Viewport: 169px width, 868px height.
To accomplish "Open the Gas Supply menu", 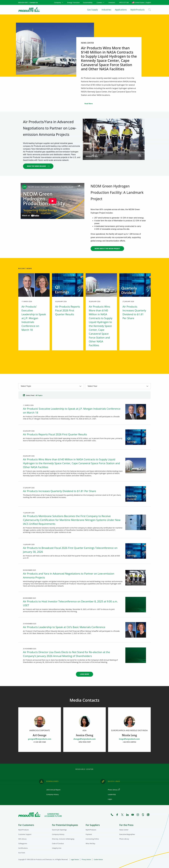I will (x=93, y=10).
